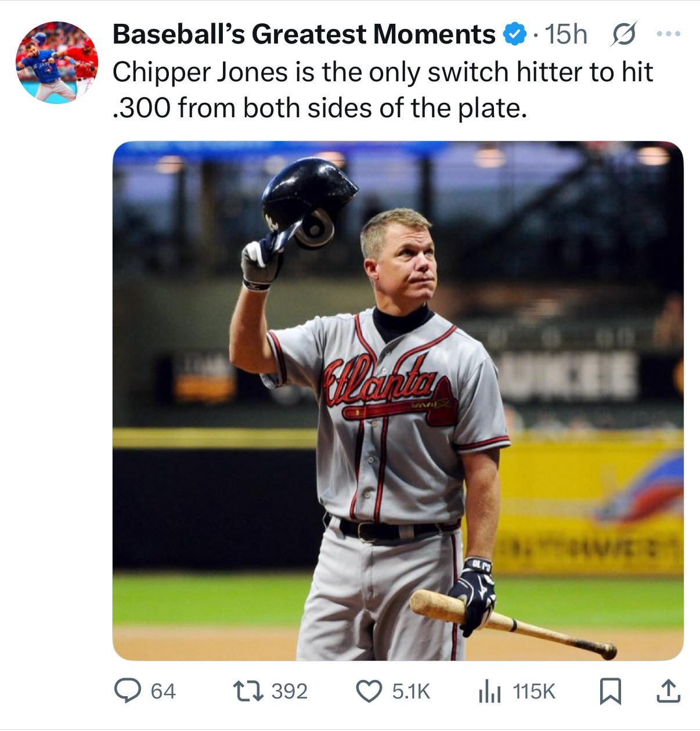The width and height of the screenshot is (700, 731).
Task: Click the Baseball's Greatest Moments account name
Action: pos(303,35)
